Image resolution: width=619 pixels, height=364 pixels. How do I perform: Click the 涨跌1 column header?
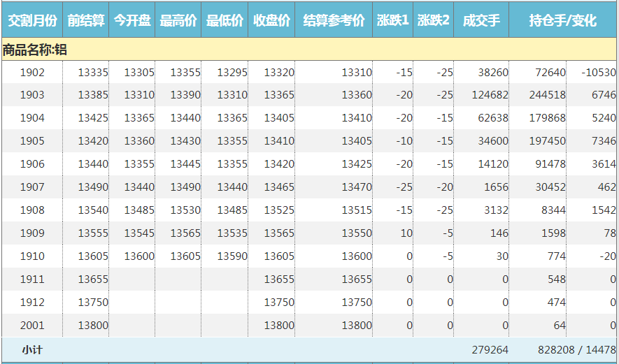(x=392, y=20)
